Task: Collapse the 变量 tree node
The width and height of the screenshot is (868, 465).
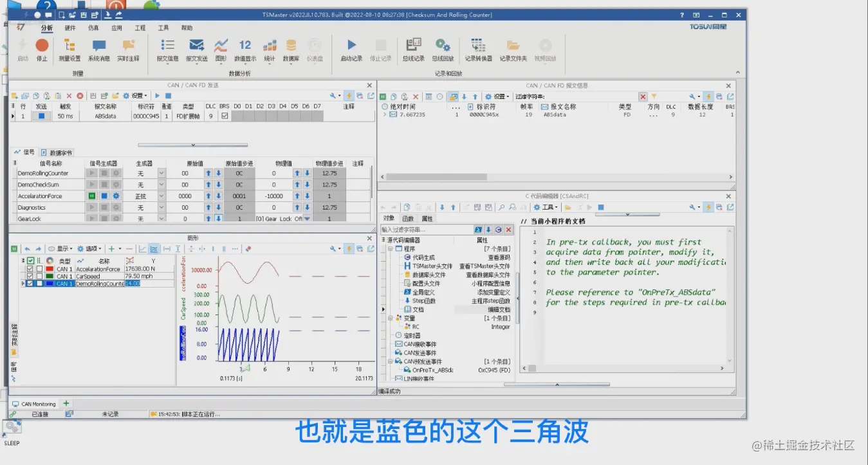Action: click(x=390, y=318)
